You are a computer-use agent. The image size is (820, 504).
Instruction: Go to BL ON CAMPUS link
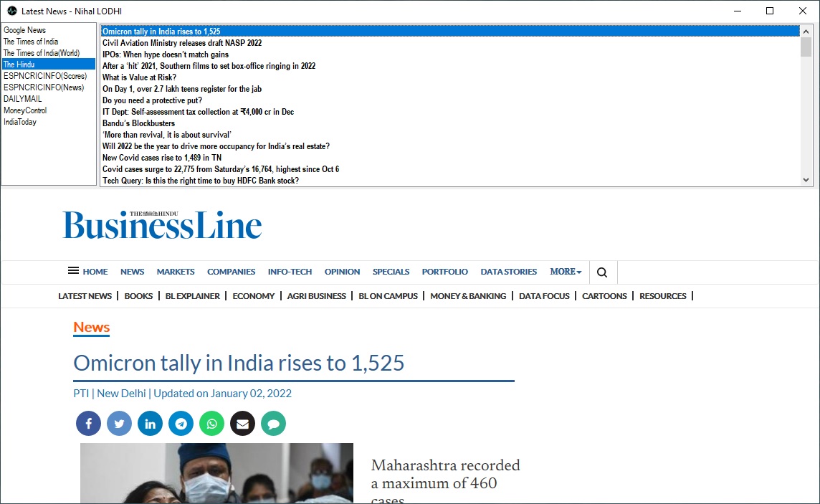coord(388,296)
